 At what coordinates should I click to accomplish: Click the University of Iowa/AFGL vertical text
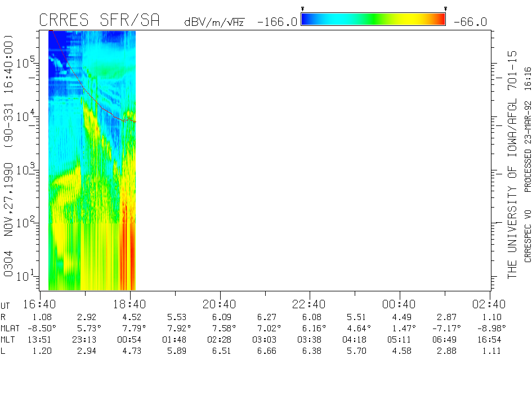coord(512,164)
